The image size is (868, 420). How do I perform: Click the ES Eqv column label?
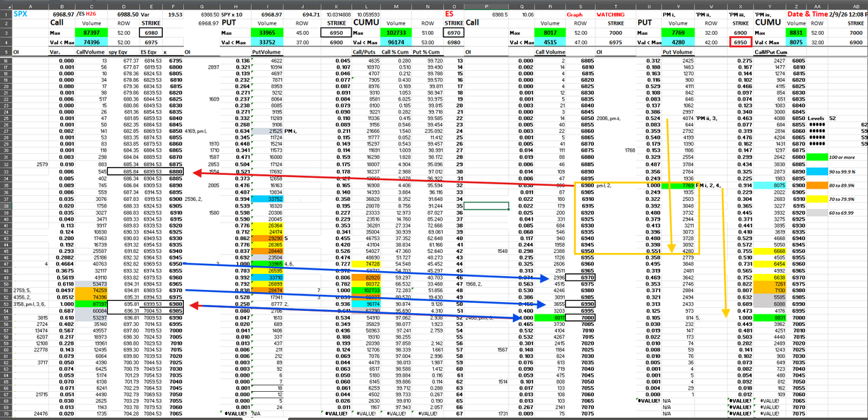click(x=149, y=51)
